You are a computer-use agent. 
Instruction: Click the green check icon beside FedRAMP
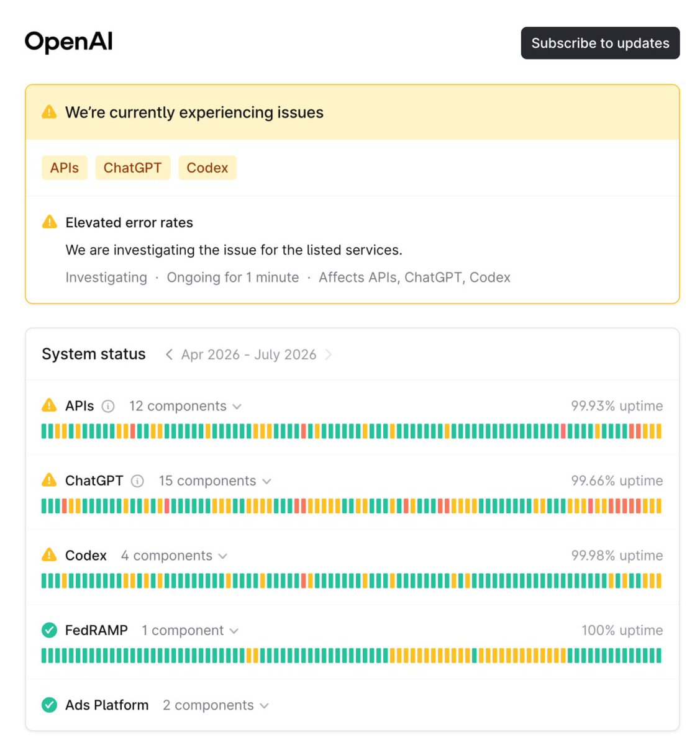pyautogui.click(x=49, y=630)
